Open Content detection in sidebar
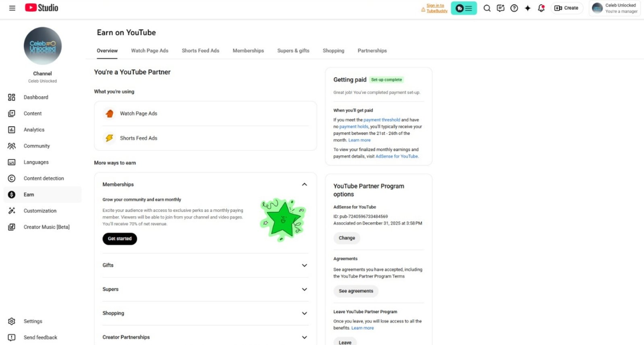 tap(43, 179)
